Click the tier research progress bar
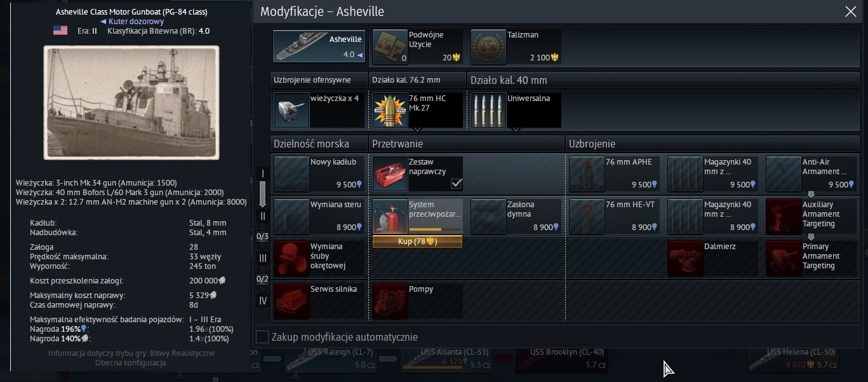Screen dimensions: 868x382 pyautogui.click(x=263, y=194)
